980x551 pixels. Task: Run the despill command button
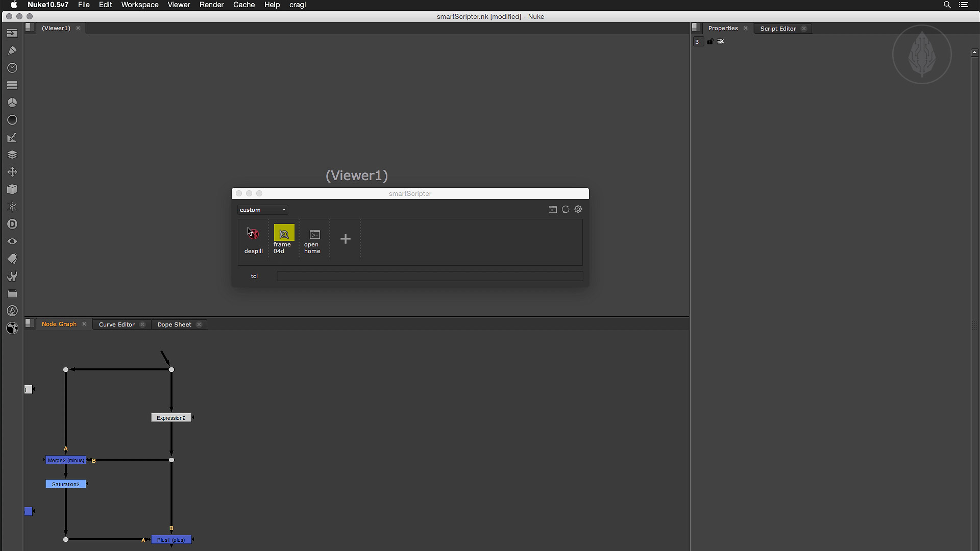[x=253, y=235]
